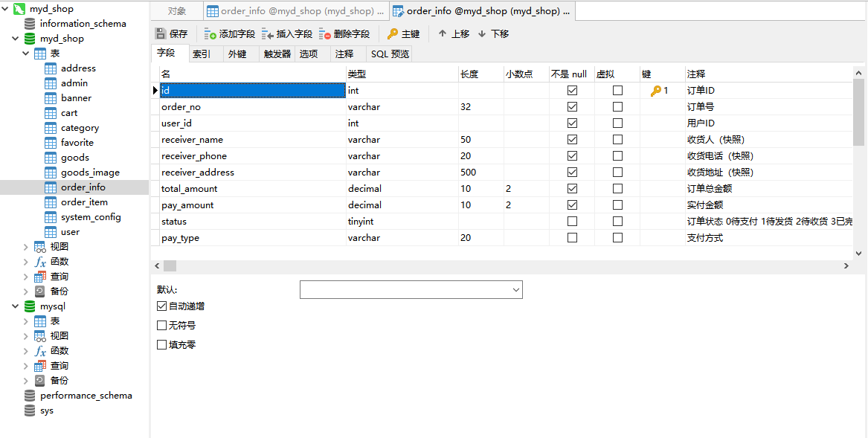
Task: Click the Save (保存) disk icon
Action: coord(161,33)
